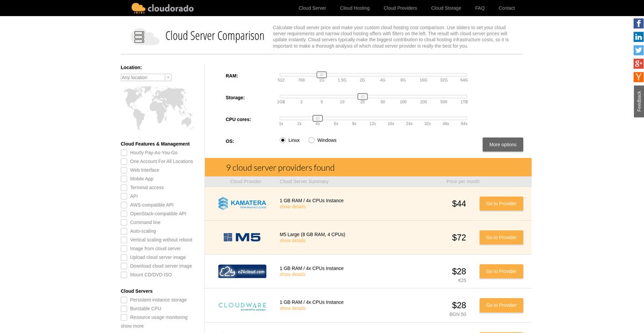644x333 pixels.
Task: Show details for Kamatera instance
Action: 292,207
